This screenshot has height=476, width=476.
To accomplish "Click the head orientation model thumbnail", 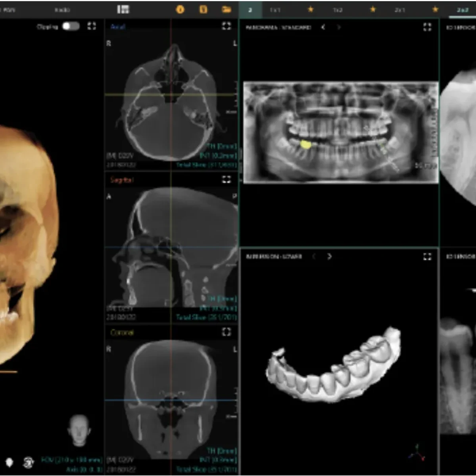I will tap(79, 430).
